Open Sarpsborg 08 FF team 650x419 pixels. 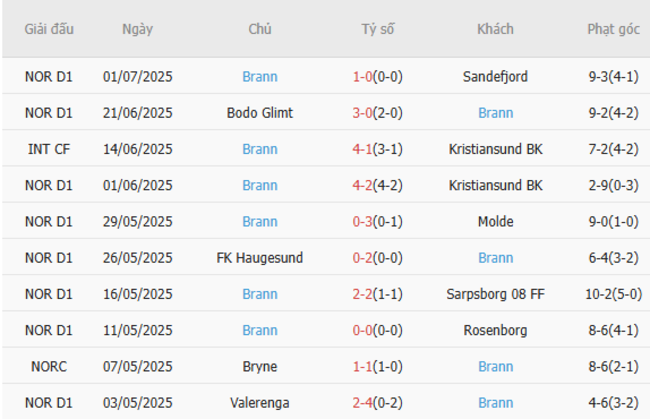[496, 294]
